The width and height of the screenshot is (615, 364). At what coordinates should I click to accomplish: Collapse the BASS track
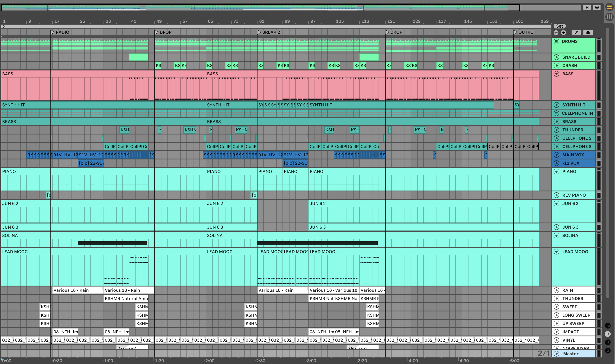(x=556, y=74)
